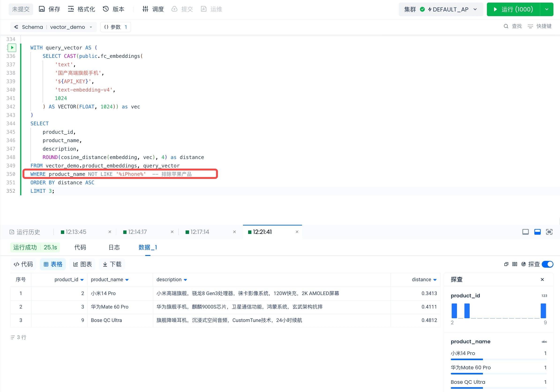The height and width of the screenshot is (392, 560).
Task: Open the version (版本) history icon
Action: pyautogui.click(x=106, y=9)
